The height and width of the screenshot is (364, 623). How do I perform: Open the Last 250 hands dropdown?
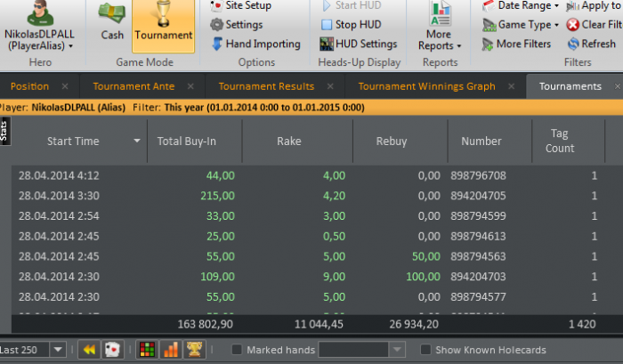[x=58, y=350]
